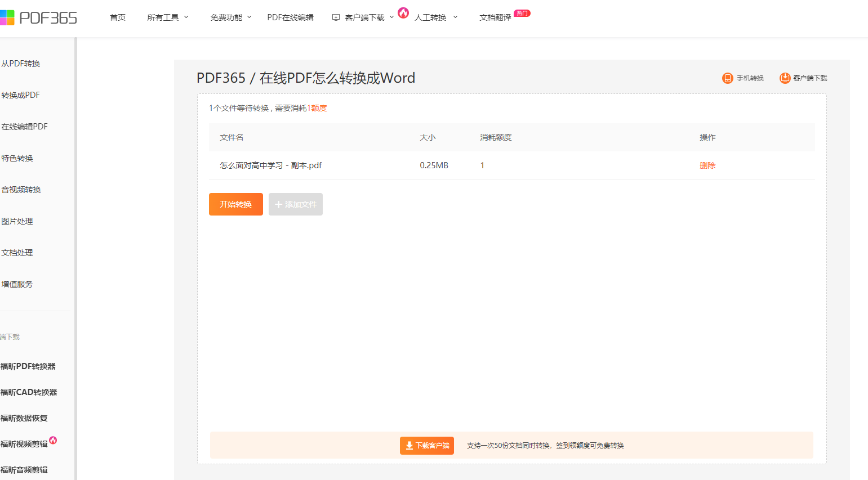Open PDF在线编辑 from the navbar
The image size is (868, 480).
[291, 17]
